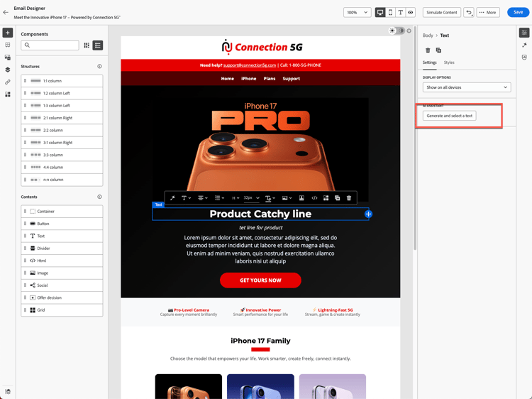
Task: Open the Conditional content icon in left rail
Action: [8, 94]
